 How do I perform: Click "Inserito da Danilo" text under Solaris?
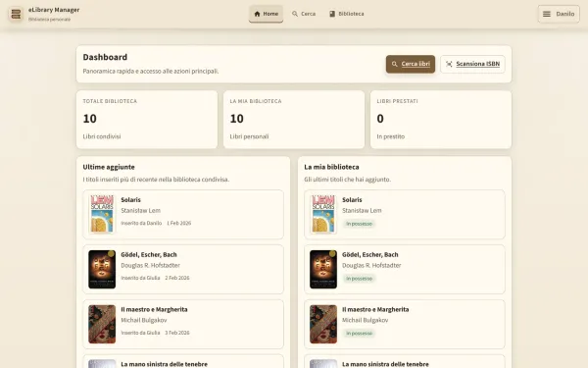pos(141,223)
